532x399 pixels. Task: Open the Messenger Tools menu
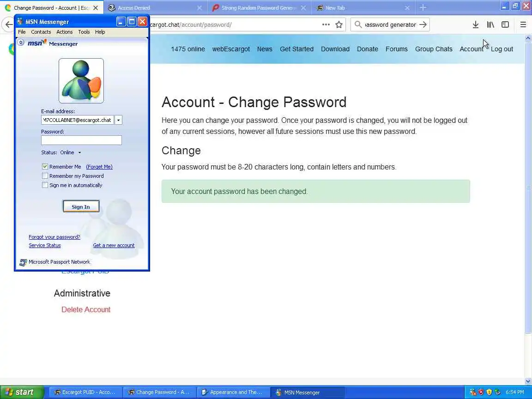(84, 32)
